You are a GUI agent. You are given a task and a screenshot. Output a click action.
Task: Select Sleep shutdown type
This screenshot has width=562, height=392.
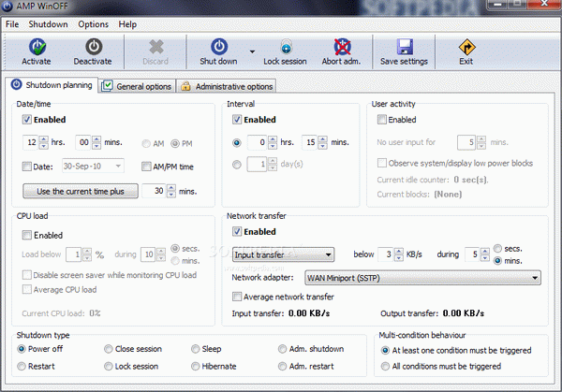196,349
